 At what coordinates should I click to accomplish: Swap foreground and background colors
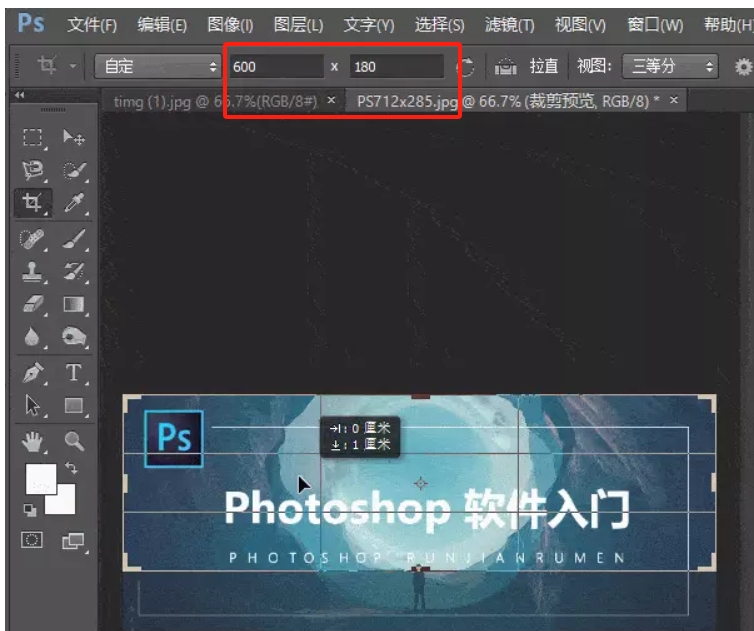click(x=71, y=468)
